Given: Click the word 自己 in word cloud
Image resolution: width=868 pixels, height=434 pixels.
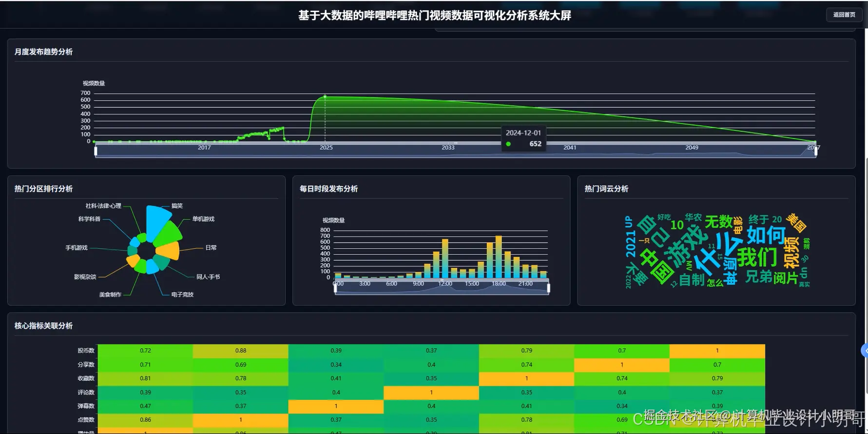Looking at the screenshot, I should pos(654,231).
